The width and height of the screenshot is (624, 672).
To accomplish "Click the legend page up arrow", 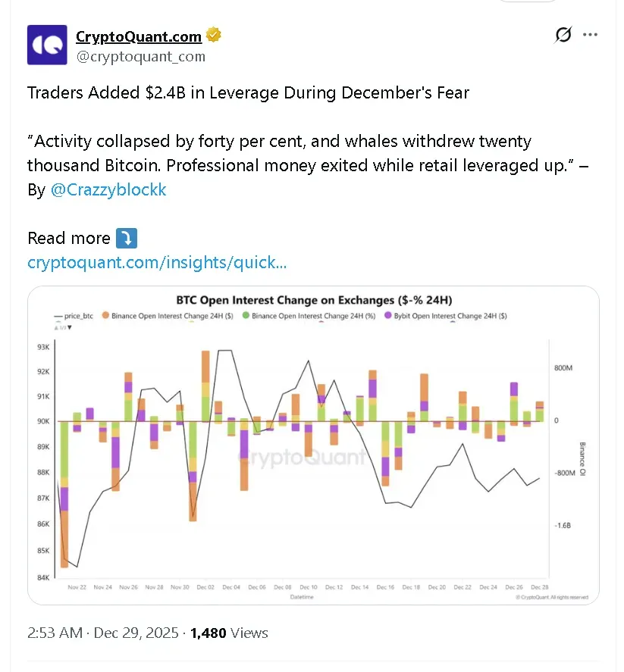I will 55,327.
